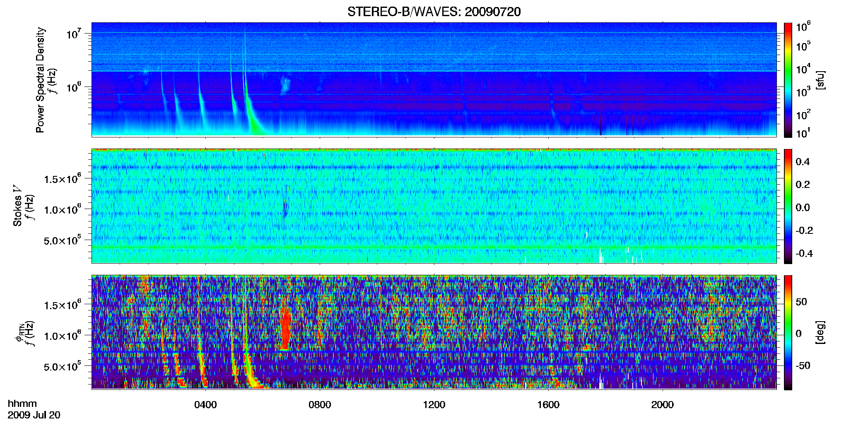The image size is (868, 447).
Task: Click the 10^6 tick on top panel's frequency axis
Action: [x=74, y=87]
